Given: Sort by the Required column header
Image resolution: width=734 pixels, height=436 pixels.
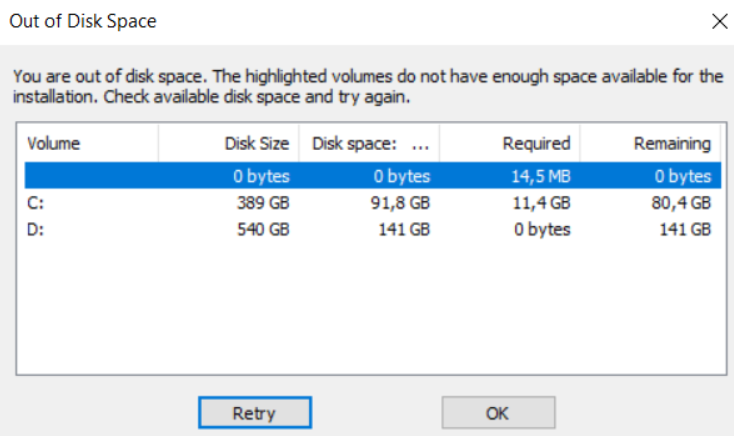Looking at the screenshot, I should 510,144.
